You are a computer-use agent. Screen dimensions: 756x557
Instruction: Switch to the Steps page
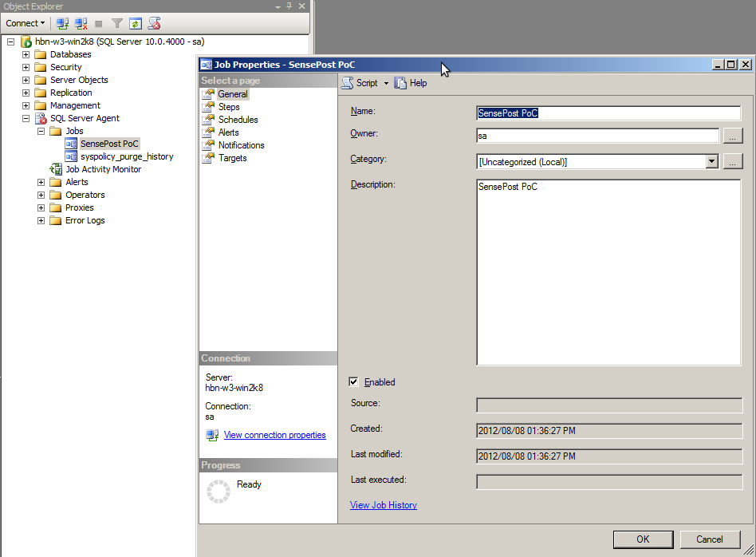point(228,107)
